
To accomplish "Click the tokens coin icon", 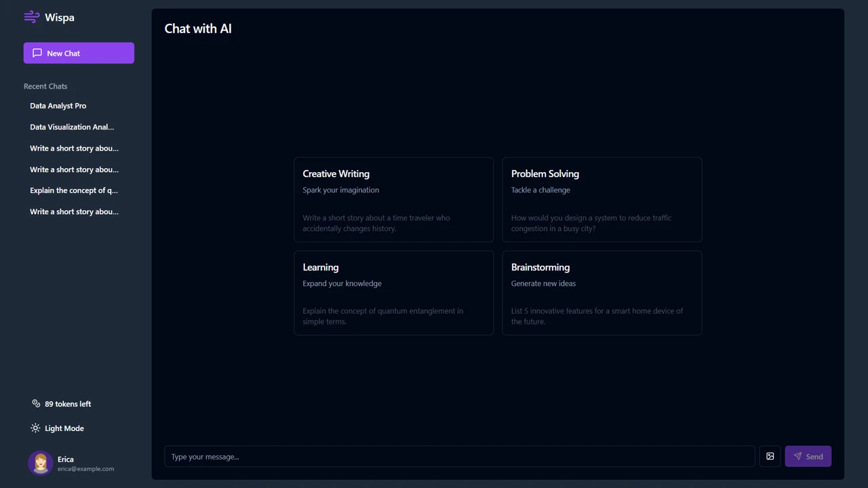I will 36,403.
